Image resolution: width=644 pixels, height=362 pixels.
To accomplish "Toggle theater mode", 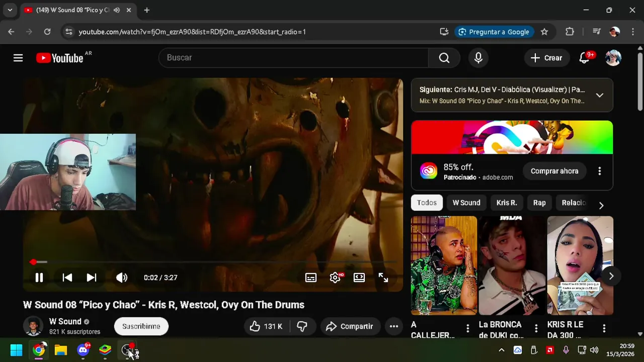I will 359,278.
